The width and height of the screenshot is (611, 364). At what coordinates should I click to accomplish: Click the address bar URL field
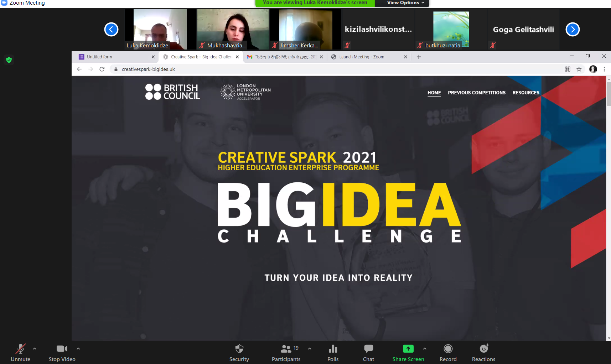[x=335, y=69]
